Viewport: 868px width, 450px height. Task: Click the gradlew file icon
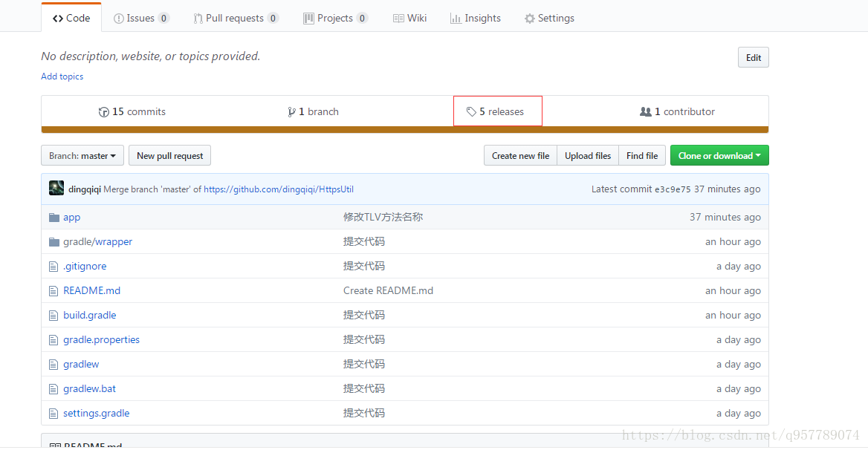click(x=54, y=365)
